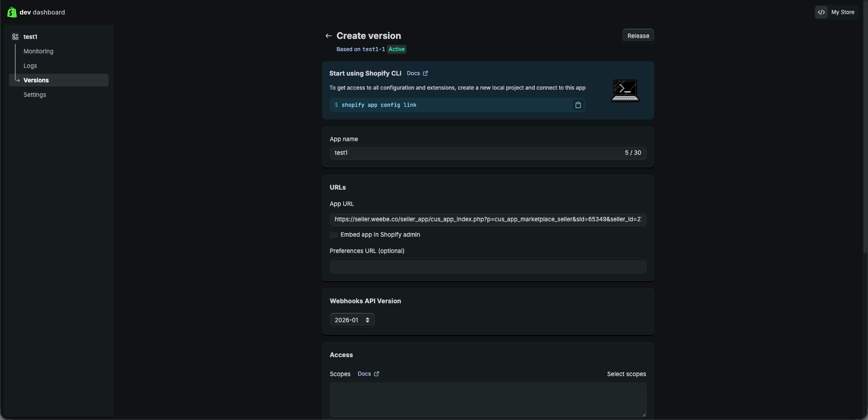The height and width of the screenshot is (420, 868).
Task: Open the Monitoring section in the sidebar
Action: (38, 51)
